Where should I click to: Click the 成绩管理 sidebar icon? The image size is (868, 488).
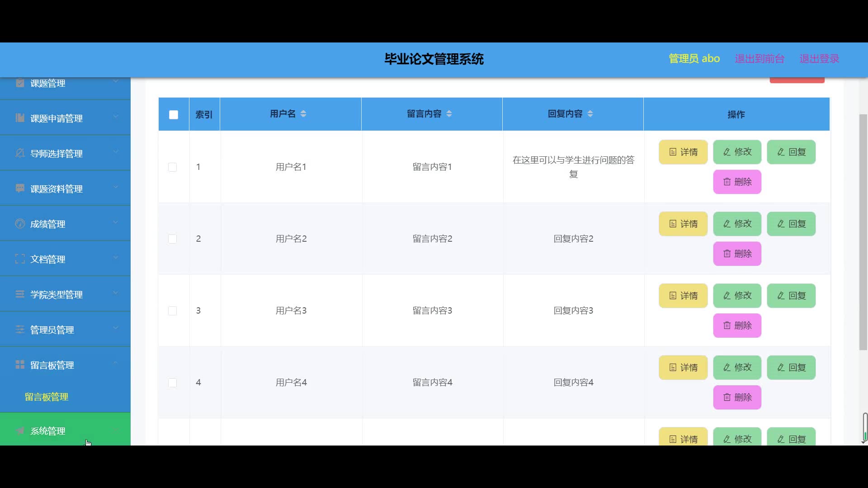pos(20,224)
